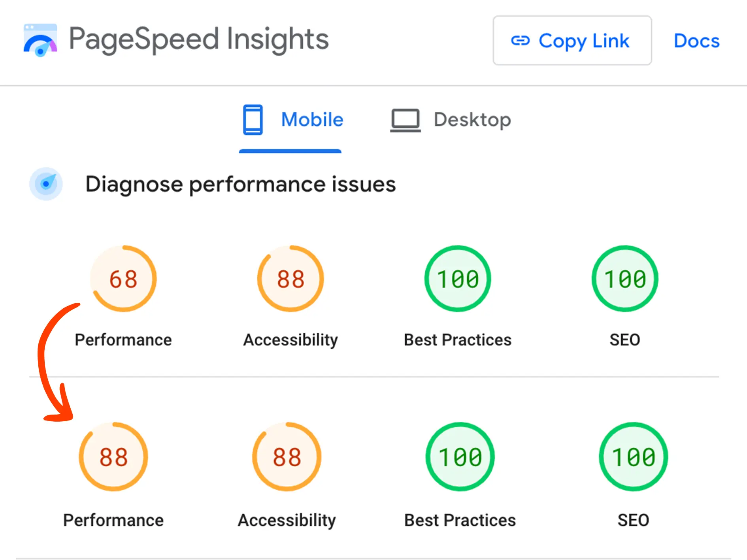Click the link icon in Copy Link
The width and height of the screenshot is (747, 560).
(520, 41)
